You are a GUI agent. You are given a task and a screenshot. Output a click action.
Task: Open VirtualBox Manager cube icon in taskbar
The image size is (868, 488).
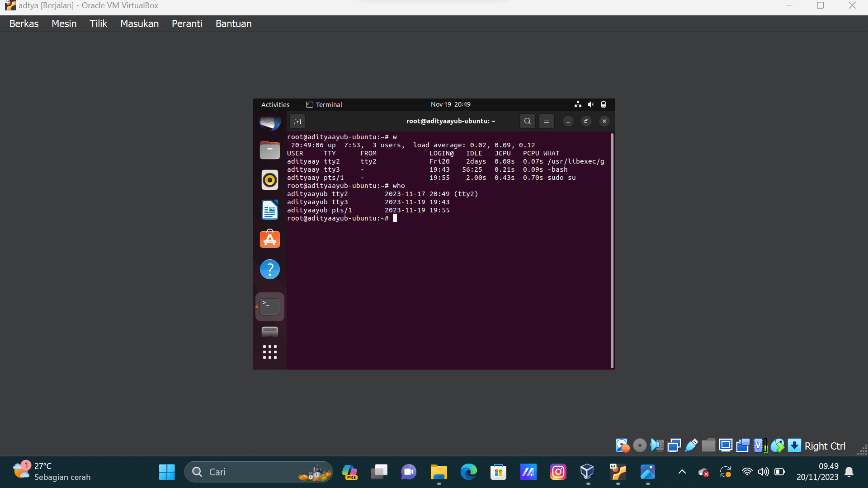point(587,472)
